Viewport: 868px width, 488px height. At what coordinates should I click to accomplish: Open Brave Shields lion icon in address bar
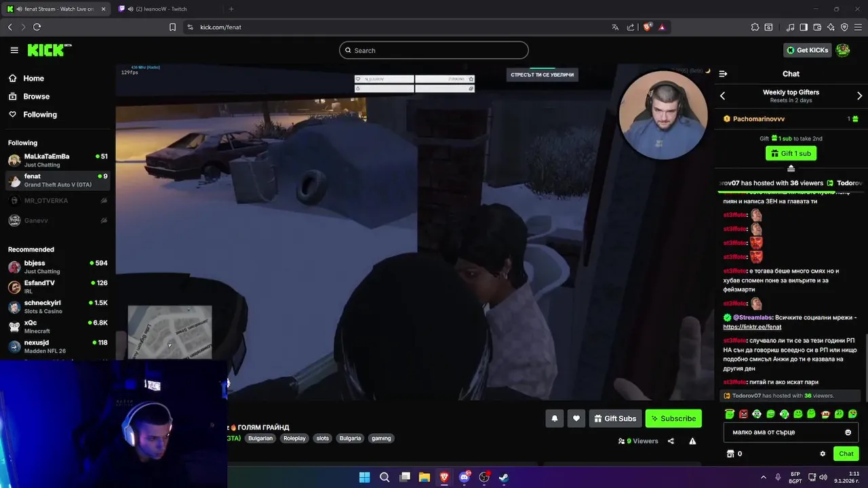(648, 27)
